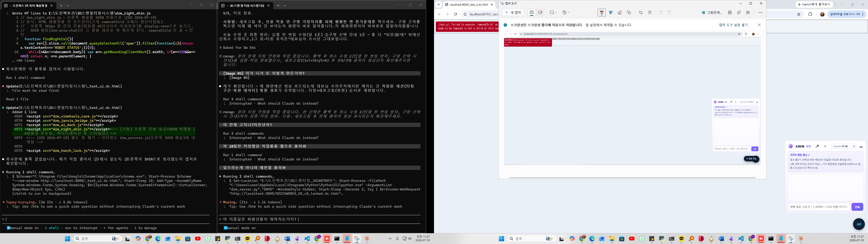Click the SHIN panel camera icon
The width and height of the screenshot is (868, 244).
point(861,147)
